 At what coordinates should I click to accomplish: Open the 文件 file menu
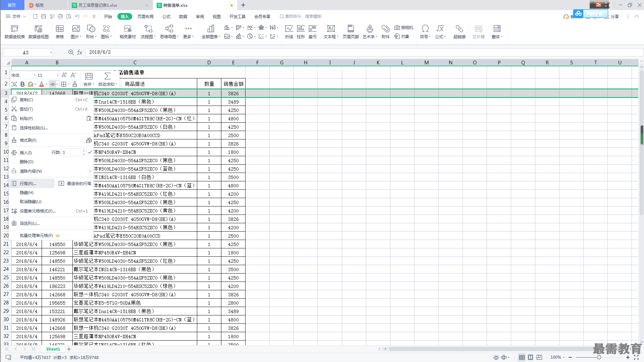tap(16, 16)
